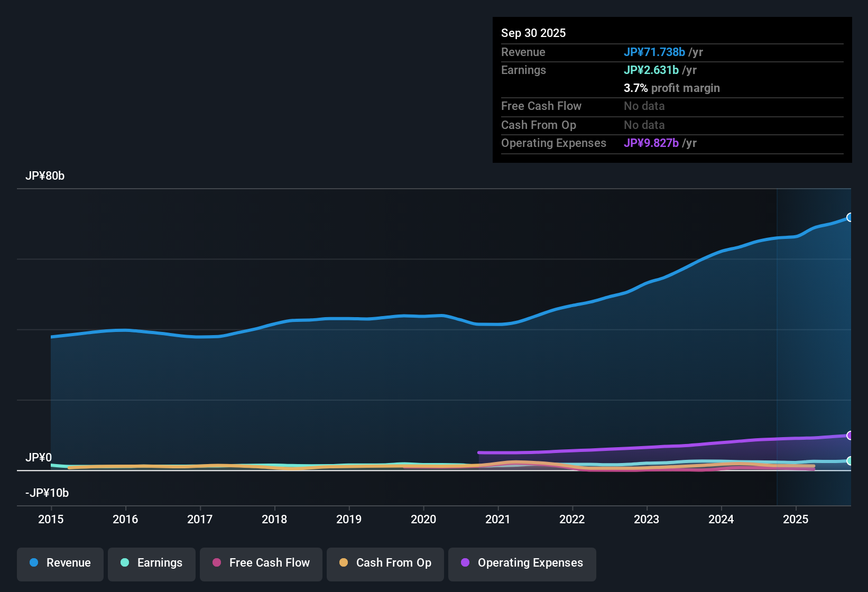Viewport: 868px width, 592px height.
Task: Click the blue Revenue legend dot
Action: [34, 563]
